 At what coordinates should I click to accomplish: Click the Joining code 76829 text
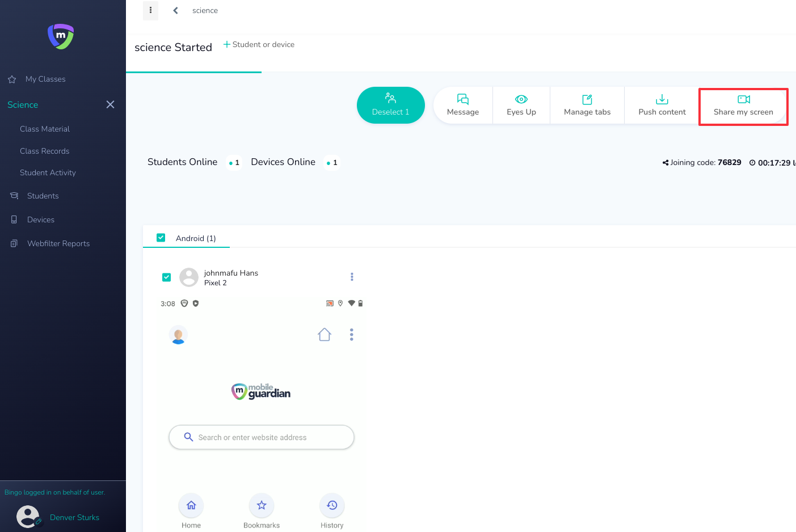coord(706,163)
